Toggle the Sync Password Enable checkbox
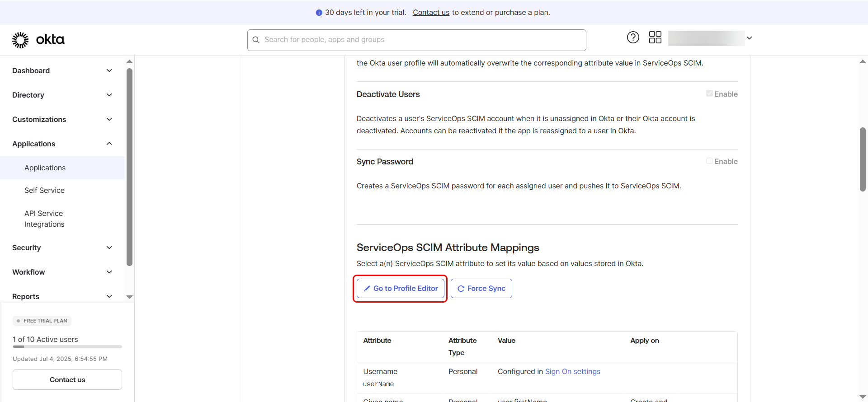Image resolution: width=868 pixels, height=402 pixels. click(x=709, y=161)
